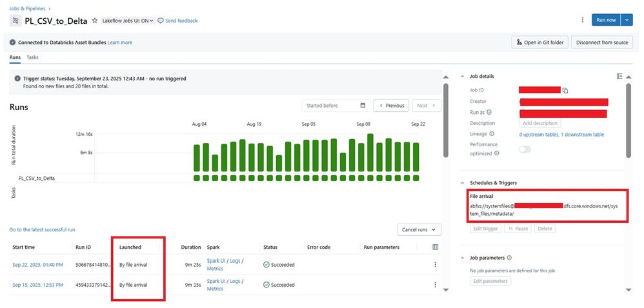
Task: Pause the file arrival trigger
Action: pos(518,228)
